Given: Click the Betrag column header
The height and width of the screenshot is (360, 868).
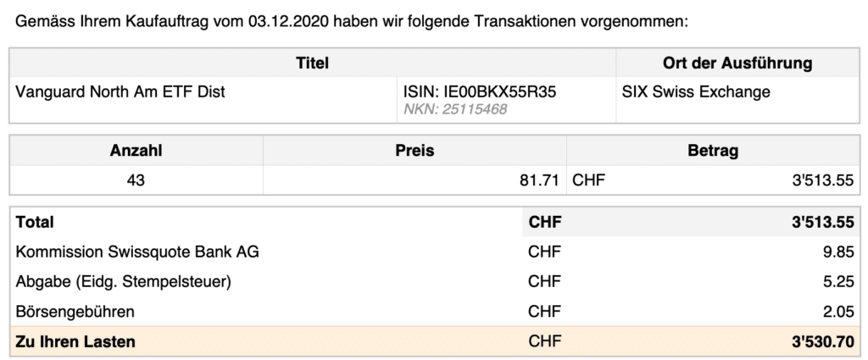Looking at the screenshot, I should click(x=714, y=151).
